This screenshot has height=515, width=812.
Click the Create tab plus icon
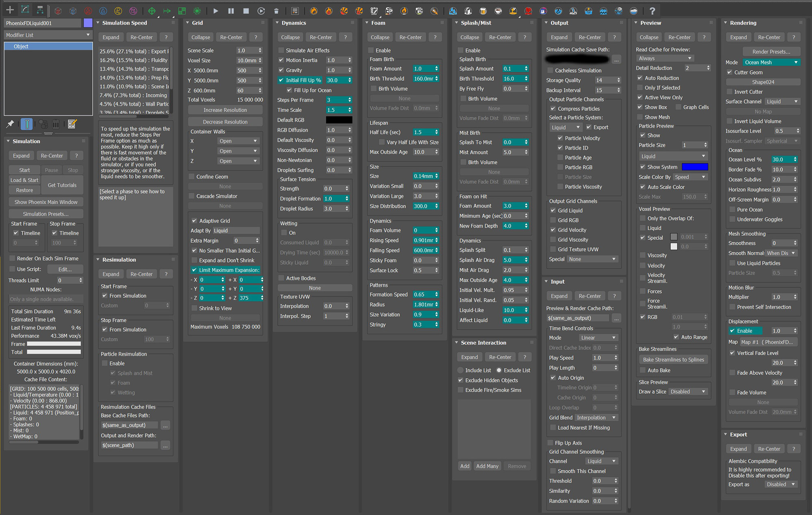coord(10,10)
